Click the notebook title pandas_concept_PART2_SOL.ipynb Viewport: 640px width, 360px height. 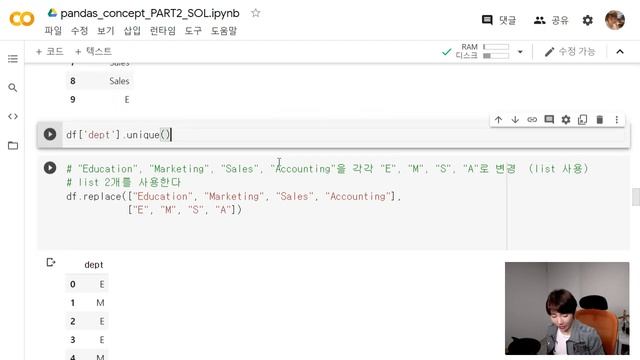(x=150, y=13)
